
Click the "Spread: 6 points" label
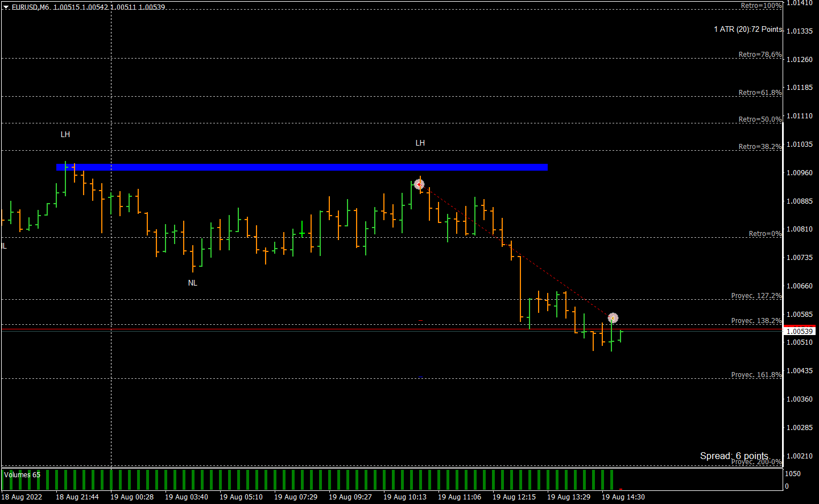734,456
